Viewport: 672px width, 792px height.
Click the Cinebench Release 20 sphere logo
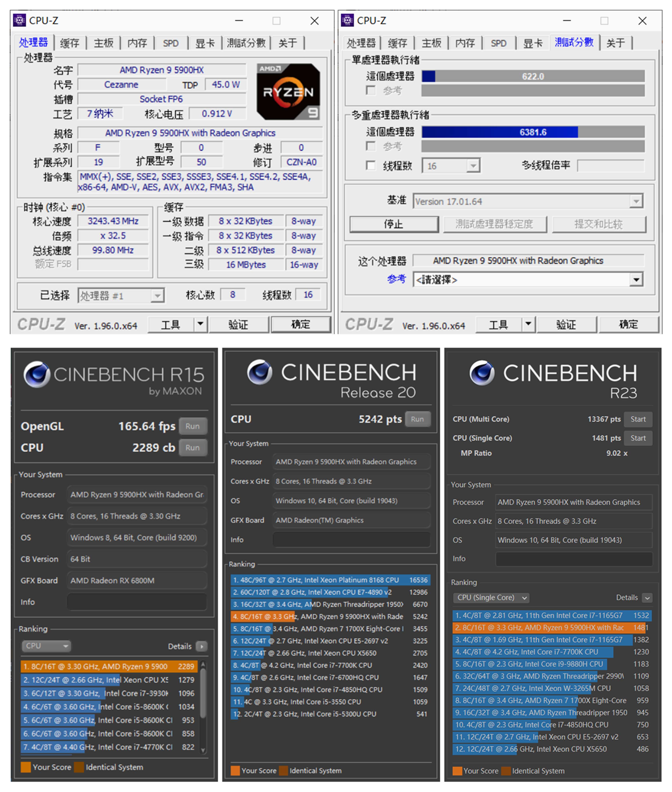[x=259, y=372]
